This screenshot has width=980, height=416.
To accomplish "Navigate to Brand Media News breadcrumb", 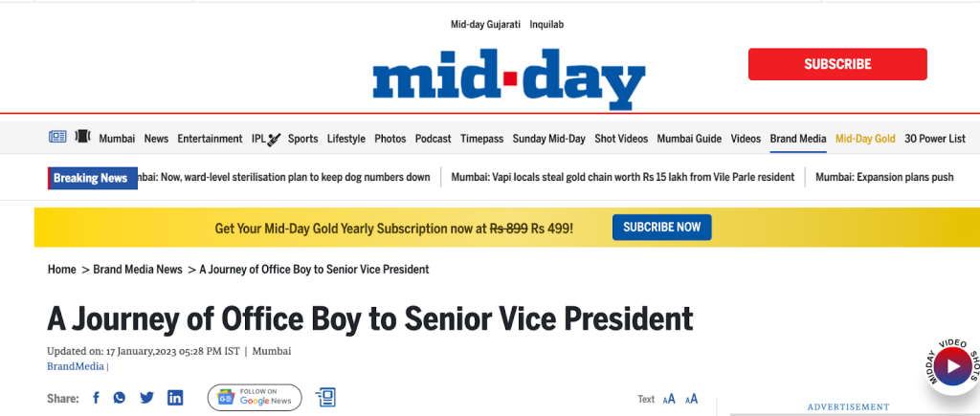I will coord(138,270).
